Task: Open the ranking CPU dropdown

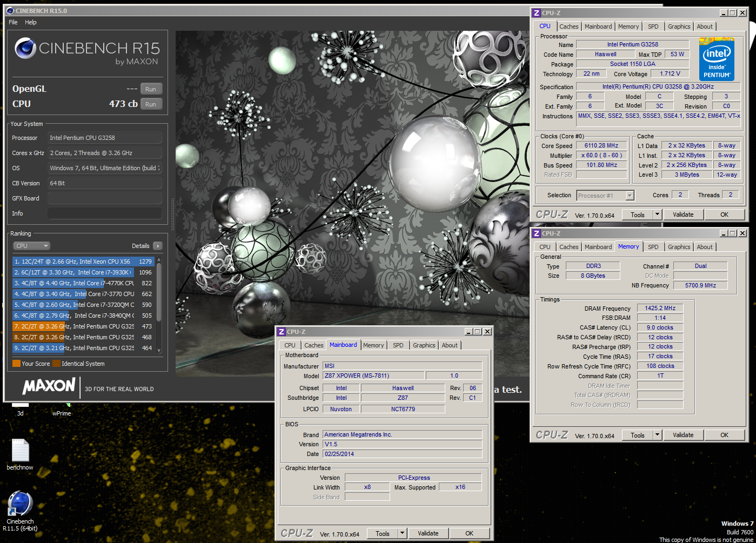Action: pos(31,246)
